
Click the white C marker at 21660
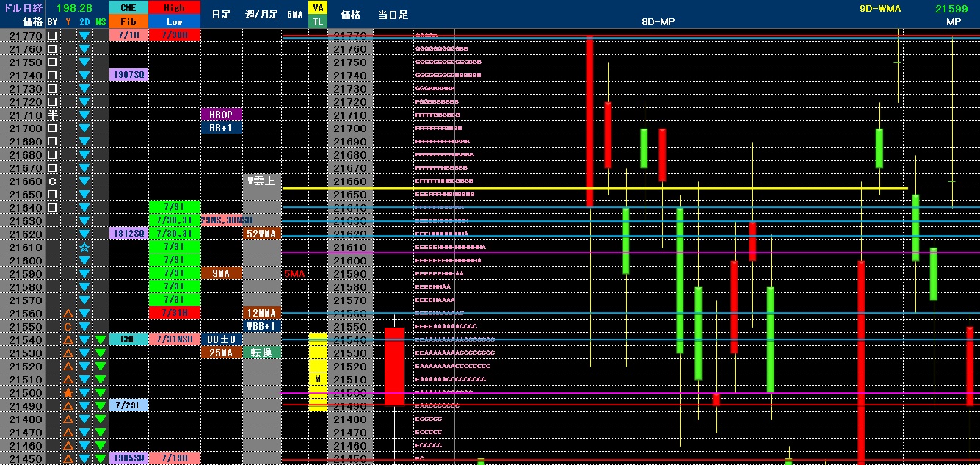[52, 181]
